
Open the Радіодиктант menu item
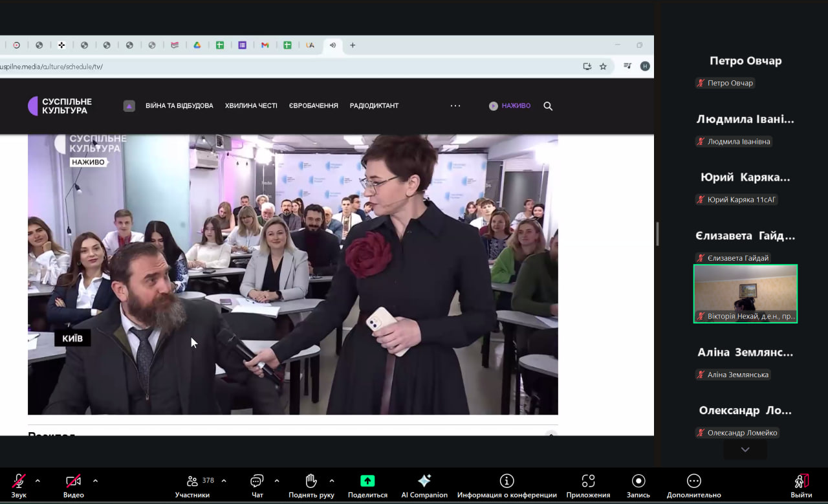tap(374, 106)
